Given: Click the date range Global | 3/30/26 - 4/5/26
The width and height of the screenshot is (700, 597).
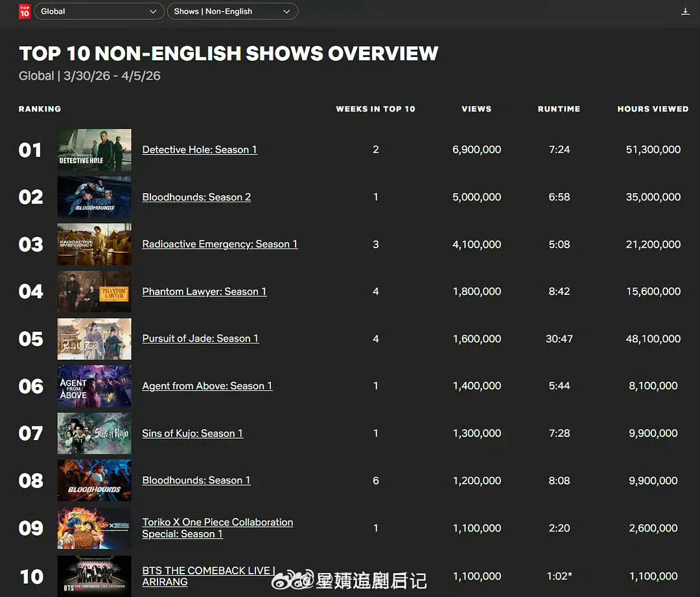Looking at the screenshot, I should (89, 76).
